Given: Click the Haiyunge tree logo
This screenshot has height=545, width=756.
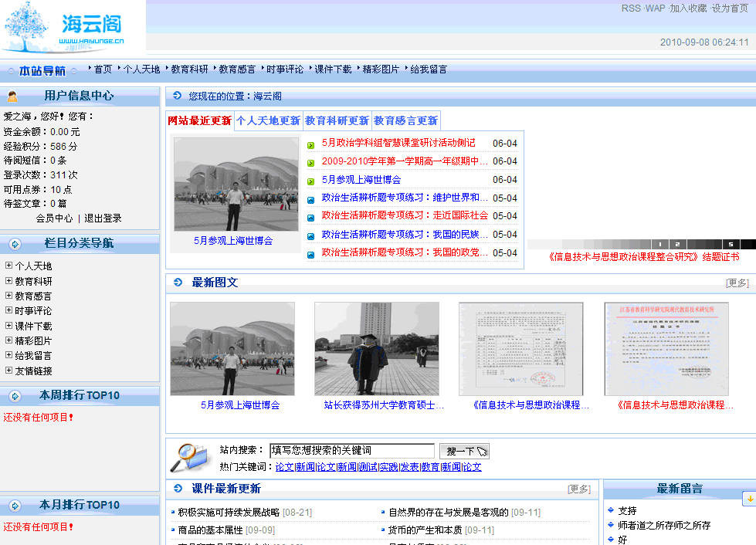Looking at the screenshot, I should click(x=63, y=26).
